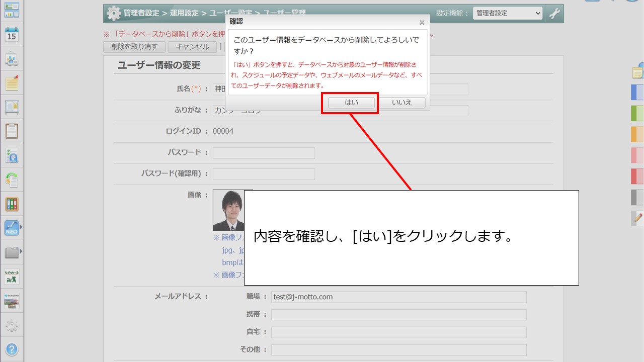Click the キャンセル button
This screenshot has height=362, width=644.
tap(192, 47)
